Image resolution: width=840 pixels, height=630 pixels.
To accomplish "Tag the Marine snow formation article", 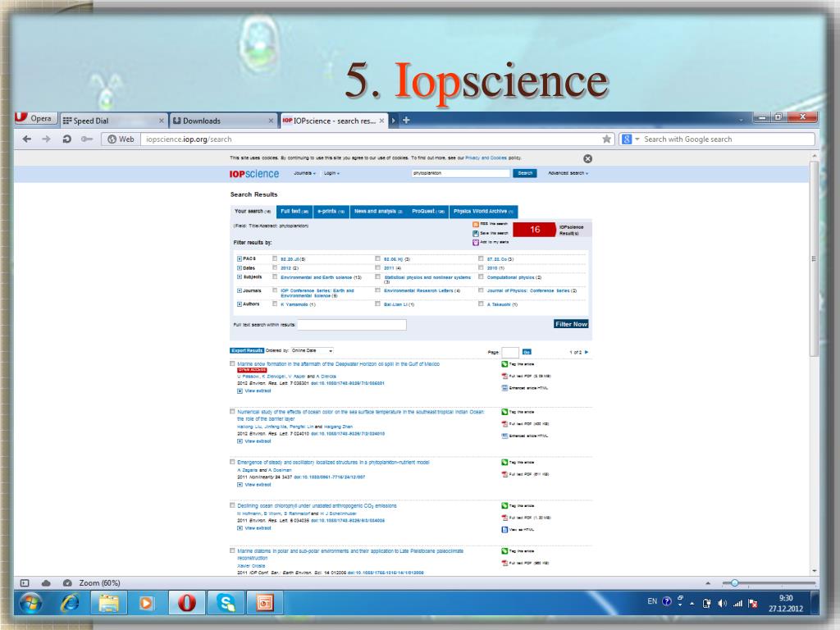I will click(x=504, y=364).
